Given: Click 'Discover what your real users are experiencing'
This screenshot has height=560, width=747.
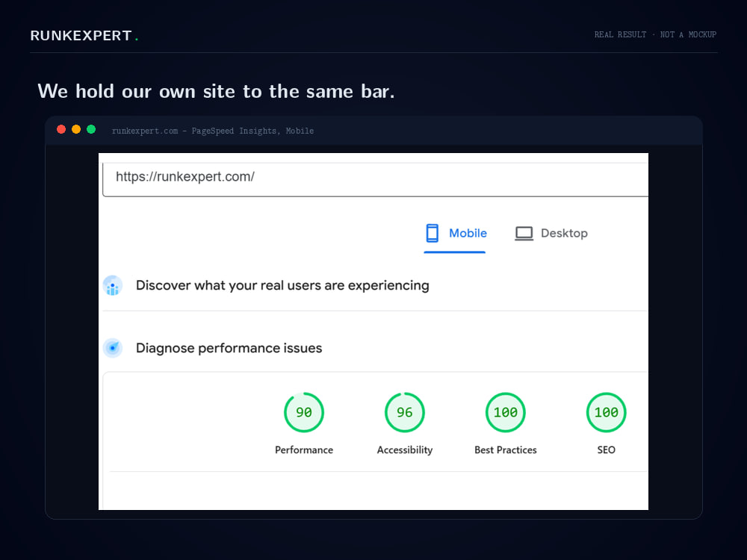Looking at the screenshot, I should pos(282,286).
